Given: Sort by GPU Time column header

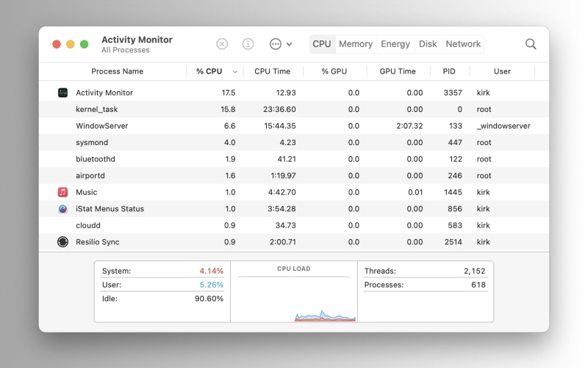Looking at the screenshot, I should click(398, 71).
